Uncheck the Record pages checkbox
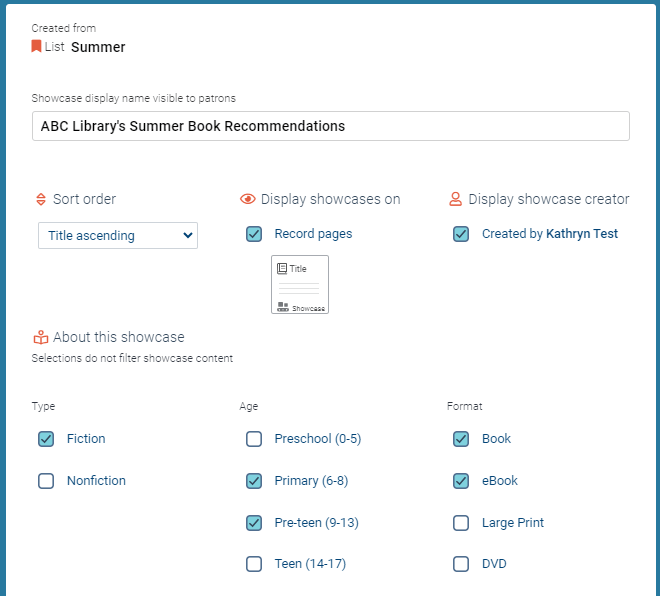This screenshot has height=596, width=660. 254,234
